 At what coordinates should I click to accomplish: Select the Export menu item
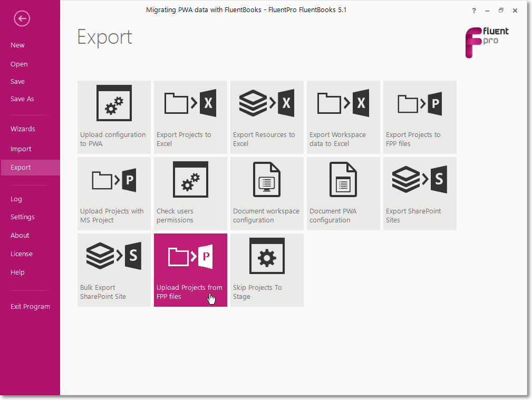pos(30,167)
